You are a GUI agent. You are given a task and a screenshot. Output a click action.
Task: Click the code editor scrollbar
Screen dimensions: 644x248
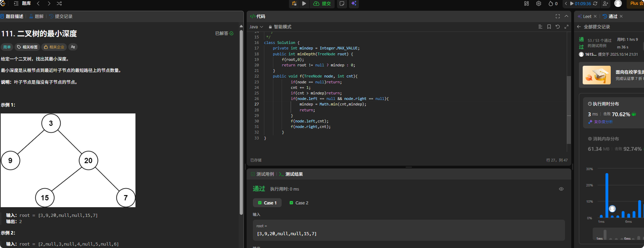pyautogui.click(x=568, y=110)
